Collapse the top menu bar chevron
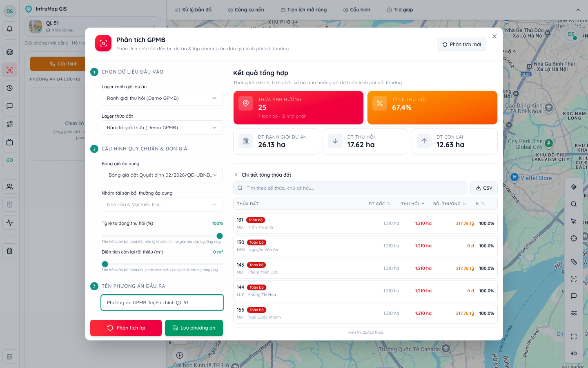The width and height of the screenshot is (588, 368). [x=578, y=10]
